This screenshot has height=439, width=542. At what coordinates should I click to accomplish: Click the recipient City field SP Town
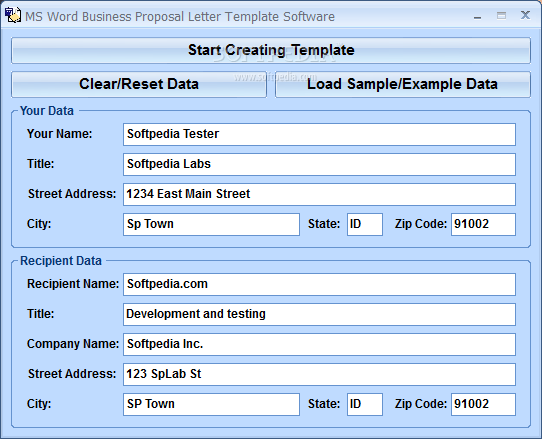tap(211, 404)
